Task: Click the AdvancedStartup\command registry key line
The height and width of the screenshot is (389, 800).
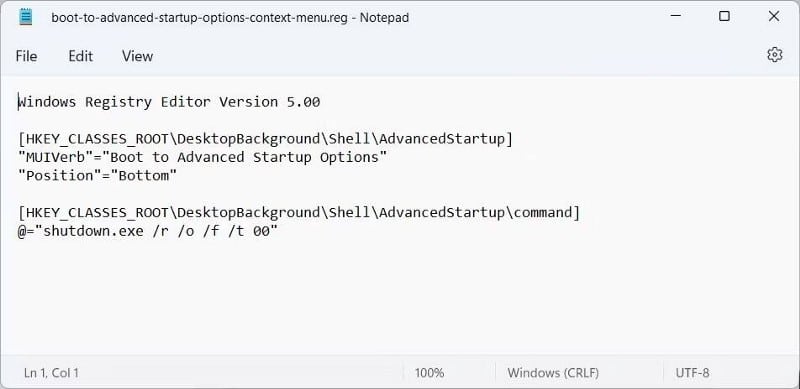Action: (x=299, y=212)
